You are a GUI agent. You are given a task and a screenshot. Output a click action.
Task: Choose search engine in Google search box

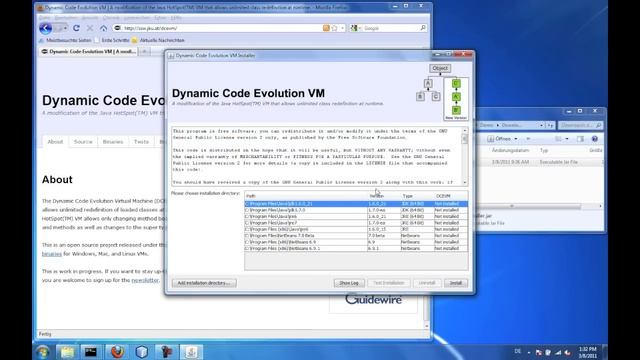(355, 28)
